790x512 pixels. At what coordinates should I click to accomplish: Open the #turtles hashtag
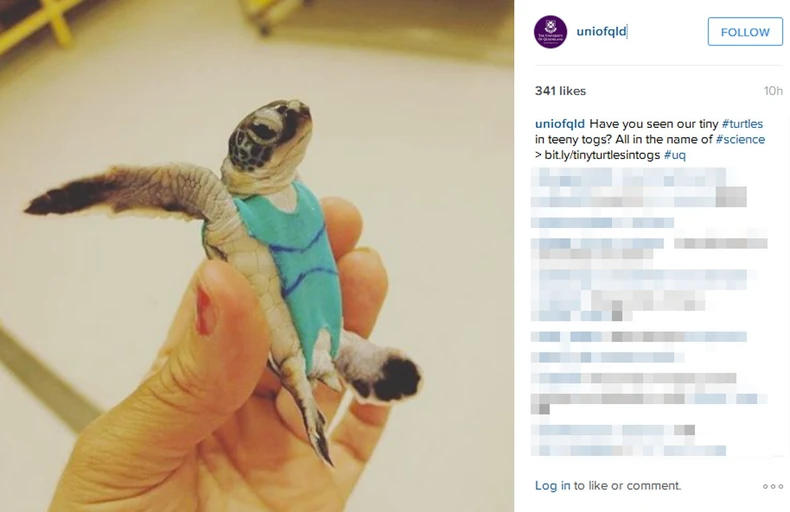[742, 124]
